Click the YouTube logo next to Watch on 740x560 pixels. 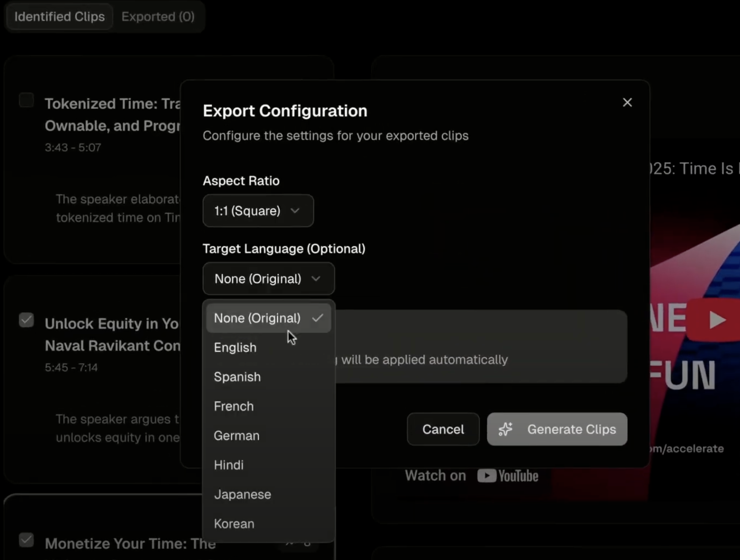[508, 476]
